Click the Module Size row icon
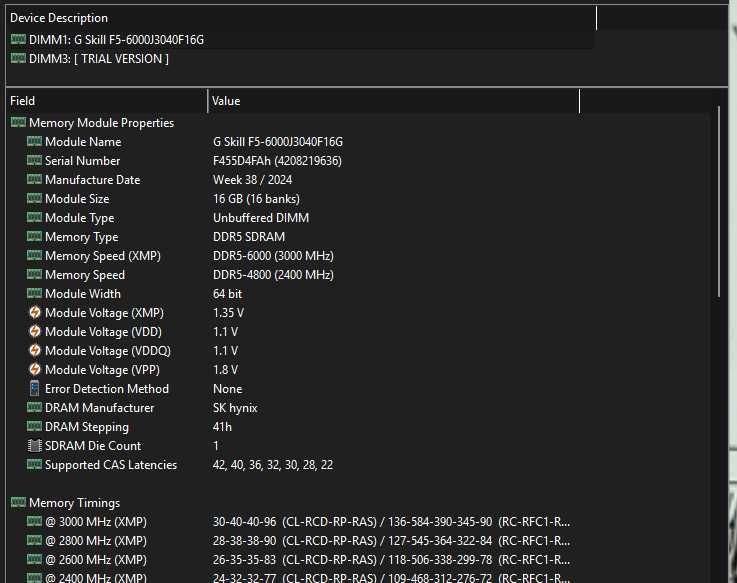Image resolution: width=737 pixels, height=583 pixels. [34, 198]
